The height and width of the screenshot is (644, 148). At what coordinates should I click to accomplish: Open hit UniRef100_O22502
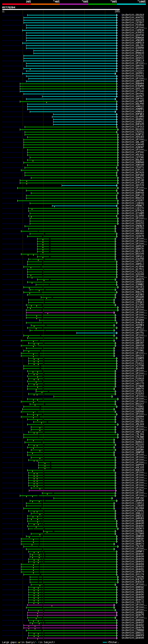(133, 490)
